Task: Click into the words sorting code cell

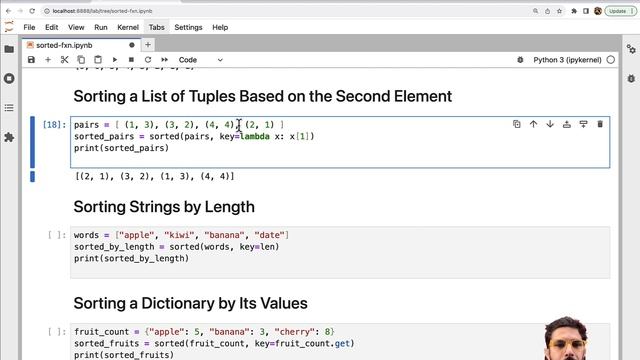Action: click(340, 252)
